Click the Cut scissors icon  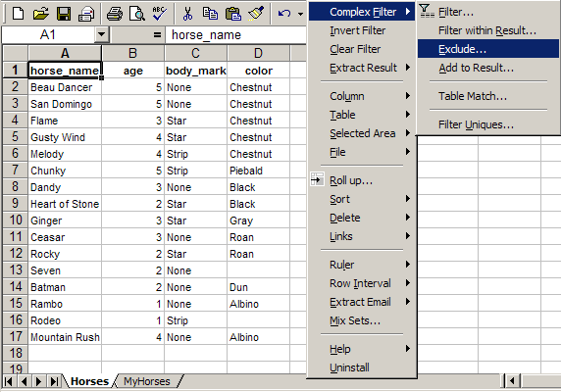187,14
